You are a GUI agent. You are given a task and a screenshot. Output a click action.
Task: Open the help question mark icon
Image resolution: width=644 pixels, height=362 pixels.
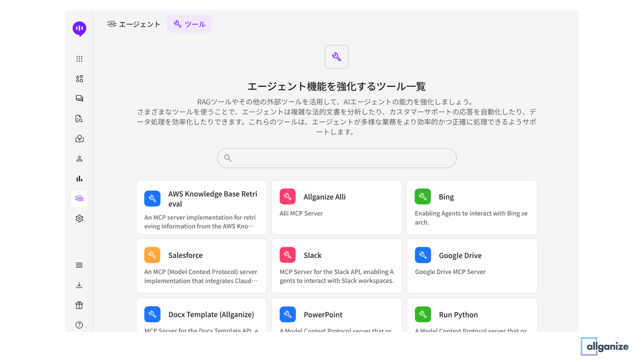(79, 325)
